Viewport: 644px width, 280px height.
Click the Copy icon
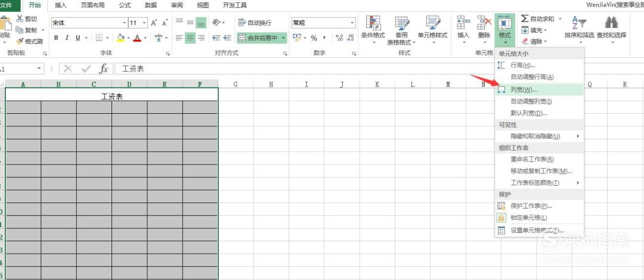pos(19,30)
